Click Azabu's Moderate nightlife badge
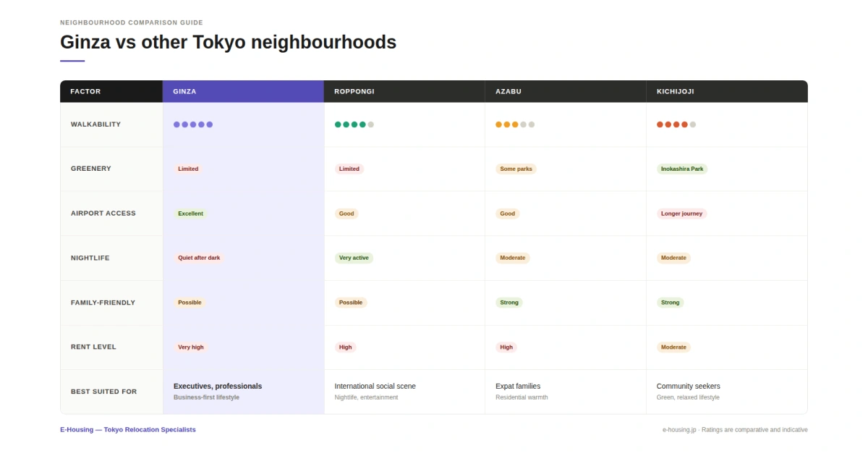The width and height of the screenshot is (868, 456). coord(513,258)
